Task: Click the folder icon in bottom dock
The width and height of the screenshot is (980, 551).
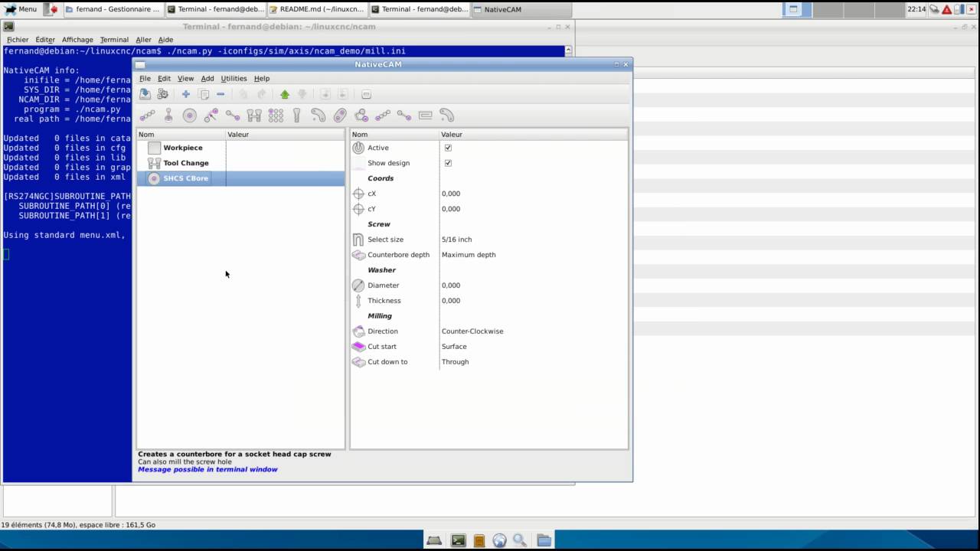Action: pyautogui.click(x=544, y=540)
